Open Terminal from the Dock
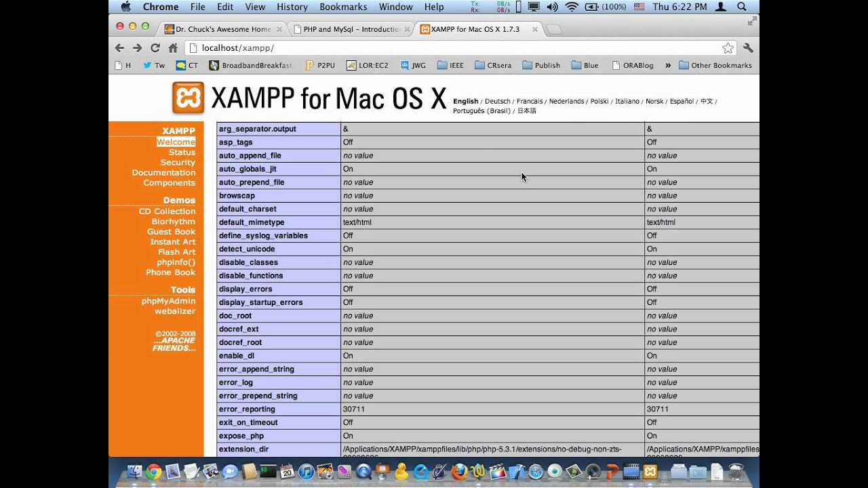Screen dimensions: 868x488 point(268,471)
